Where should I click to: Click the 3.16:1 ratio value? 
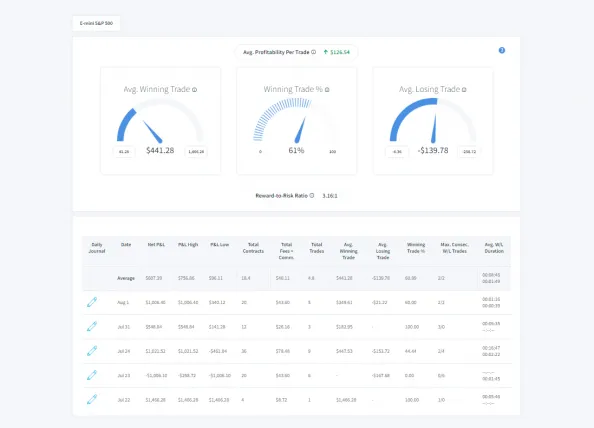click(330, 196)
